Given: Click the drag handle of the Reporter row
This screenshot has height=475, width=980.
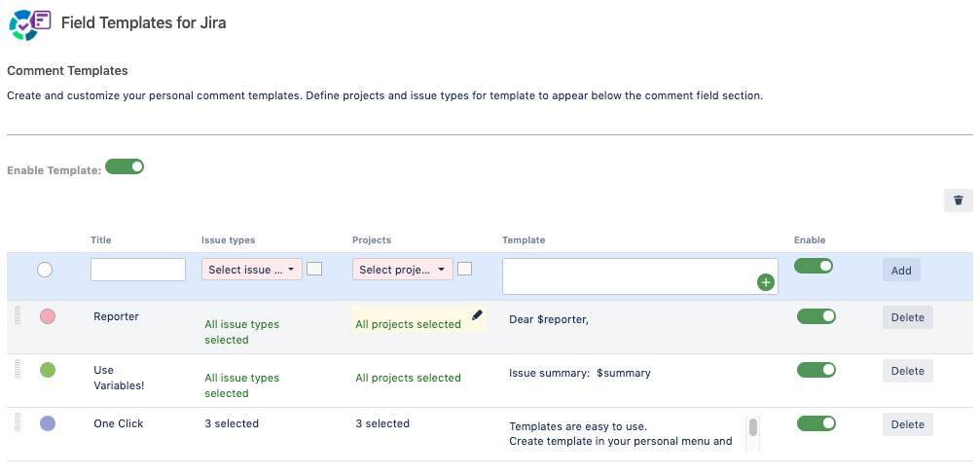Looking at the screenshot, I should click(18, 315).
